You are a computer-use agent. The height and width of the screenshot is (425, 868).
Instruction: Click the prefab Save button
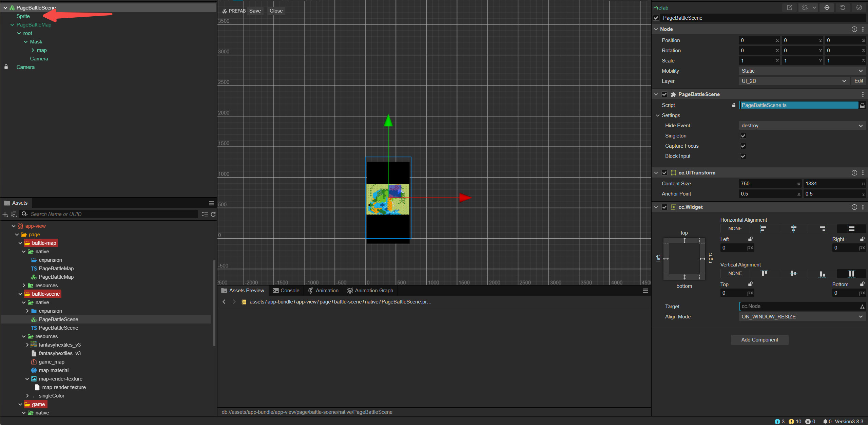coord(255,11)
